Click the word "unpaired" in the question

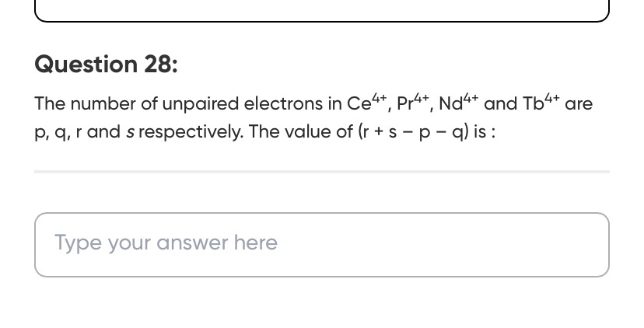pyautogui.click(x=201, y=103)
